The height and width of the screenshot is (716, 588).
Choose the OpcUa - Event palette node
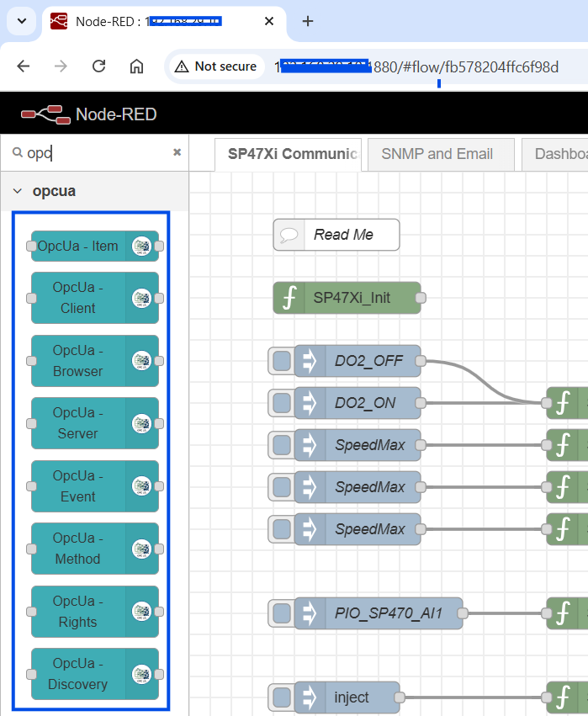tap(95, 486)
